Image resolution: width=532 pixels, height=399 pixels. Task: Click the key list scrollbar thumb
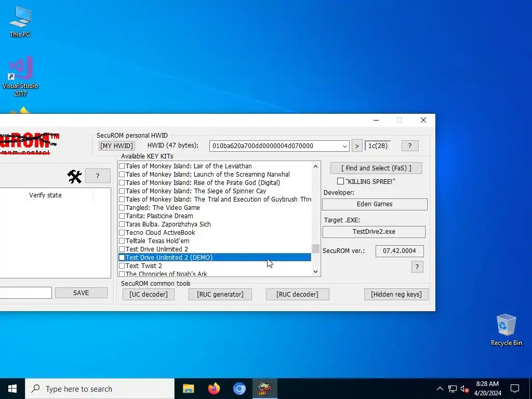click(315, 249)
